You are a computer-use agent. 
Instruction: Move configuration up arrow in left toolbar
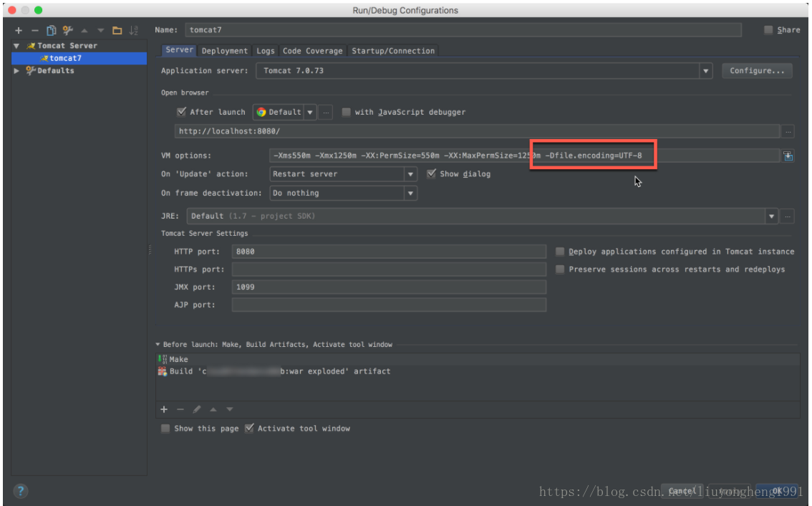pos(84,31)
